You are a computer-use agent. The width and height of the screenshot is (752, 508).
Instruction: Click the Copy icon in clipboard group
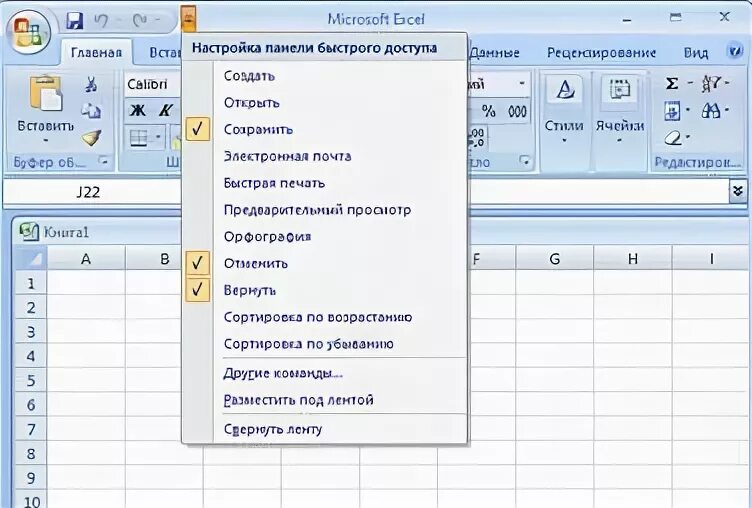[x=91, y=111]
